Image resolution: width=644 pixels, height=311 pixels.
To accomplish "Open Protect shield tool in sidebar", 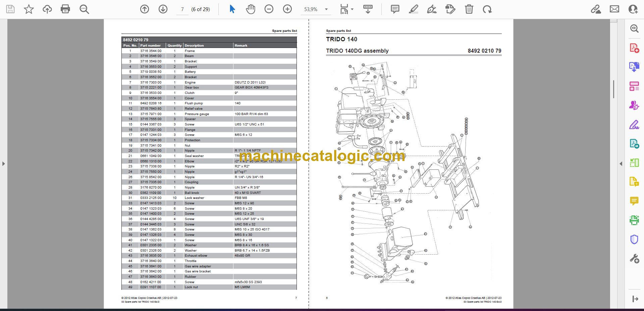I will click(x=634, y=239).
